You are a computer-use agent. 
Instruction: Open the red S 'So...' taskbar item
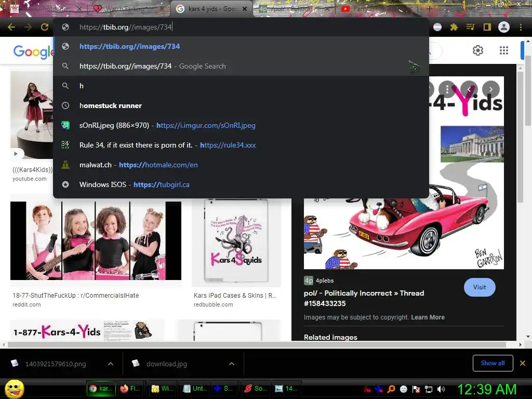click(x=256, y=389)
